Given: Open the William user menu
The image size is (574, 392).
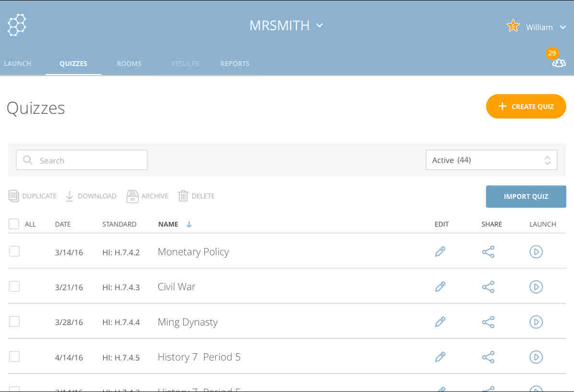Looking at the screenshot, I should (546, 27).
